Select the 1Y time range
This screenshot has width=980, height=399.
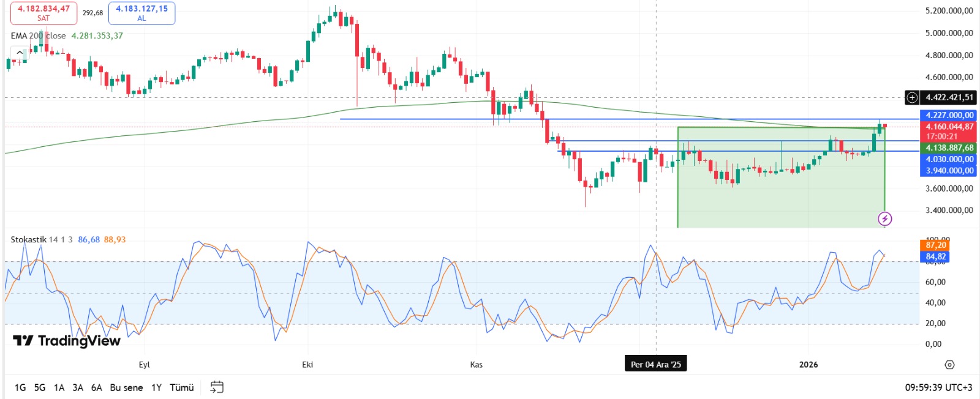click(156, 387)
